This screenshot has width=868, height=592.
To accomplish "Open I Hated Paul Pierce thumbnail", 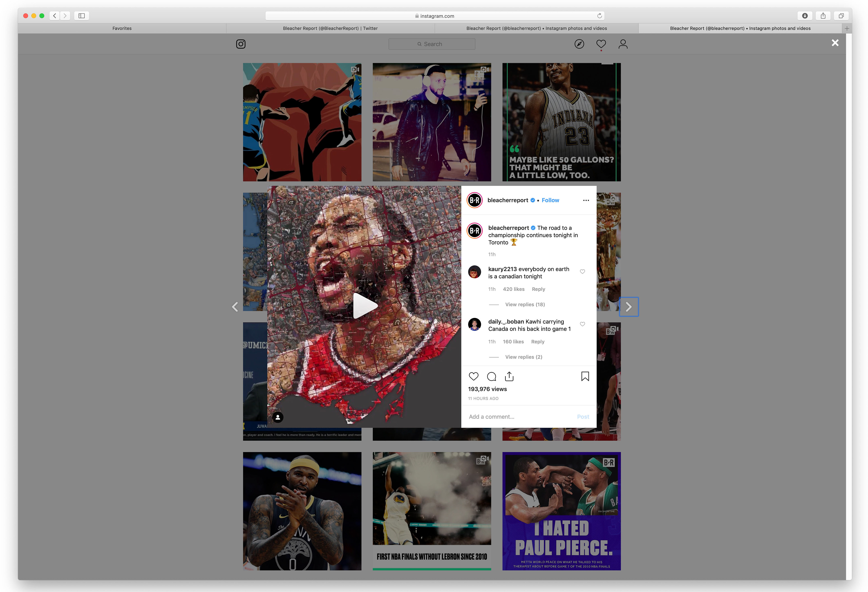I will (x=561, y=511).
